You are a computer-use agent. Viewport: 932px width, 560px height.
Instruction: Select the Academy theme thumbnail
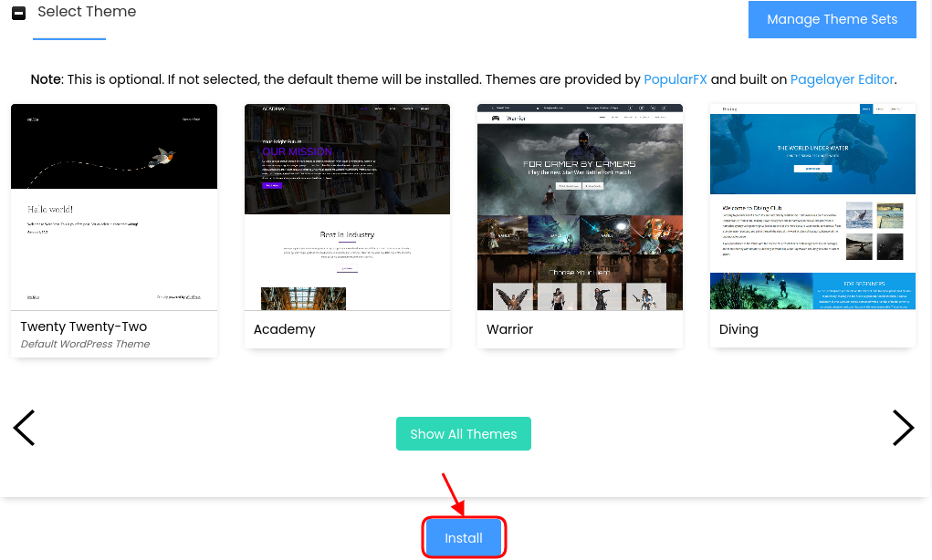[347, 207]
